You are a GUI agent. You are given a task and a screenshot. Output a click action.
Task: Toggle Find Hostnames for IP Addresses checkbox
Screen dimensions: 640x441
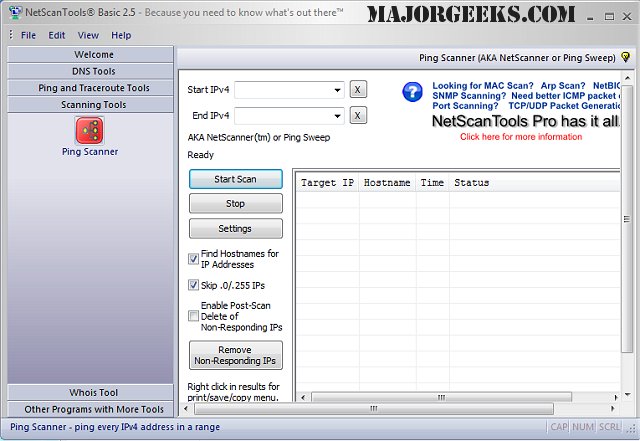coord(193,259)
